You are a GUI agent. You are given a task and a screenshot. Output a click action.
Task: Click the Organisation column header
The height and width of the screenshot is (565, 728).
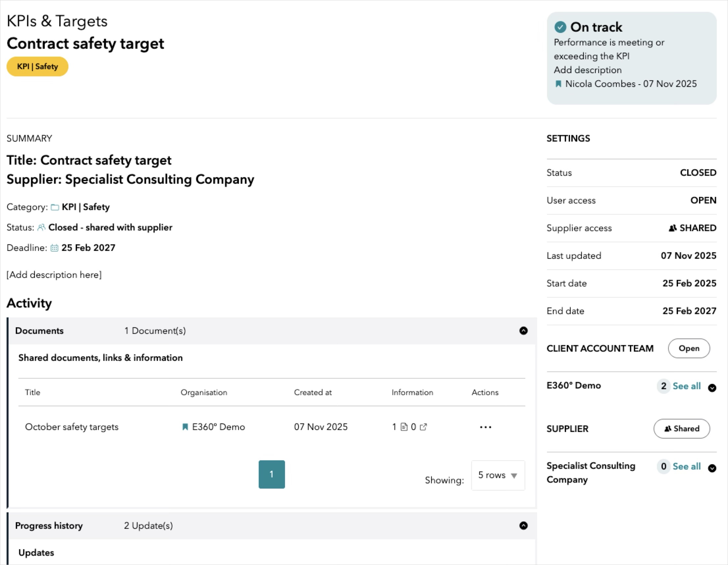[x=204, y=392]
